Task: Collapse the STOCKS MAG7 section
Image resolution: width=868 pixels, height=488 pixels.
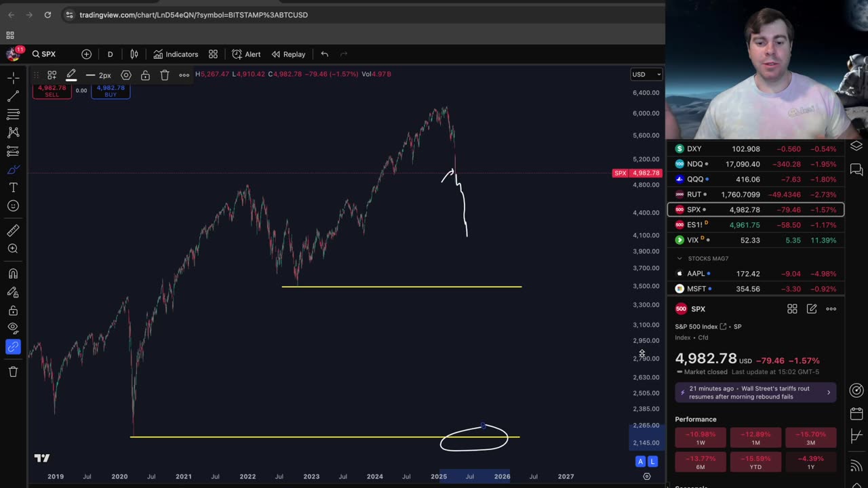Action: pyautogui.click(x=679, y=258)
